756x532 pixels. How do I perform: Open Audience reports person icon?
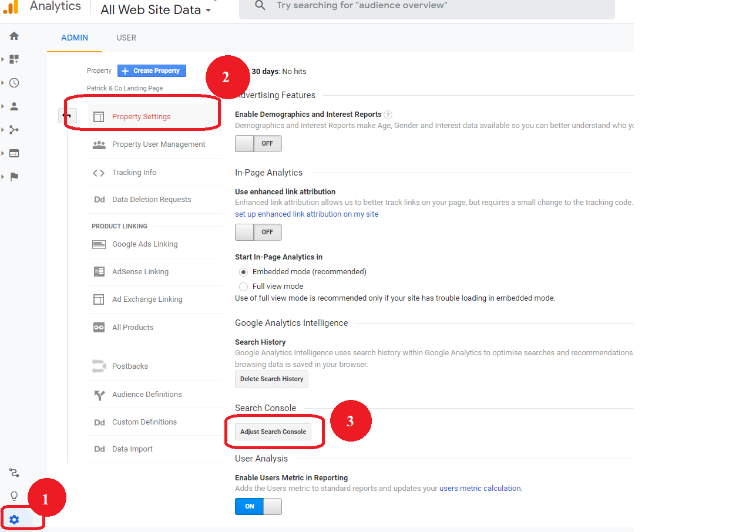point(14,106)
